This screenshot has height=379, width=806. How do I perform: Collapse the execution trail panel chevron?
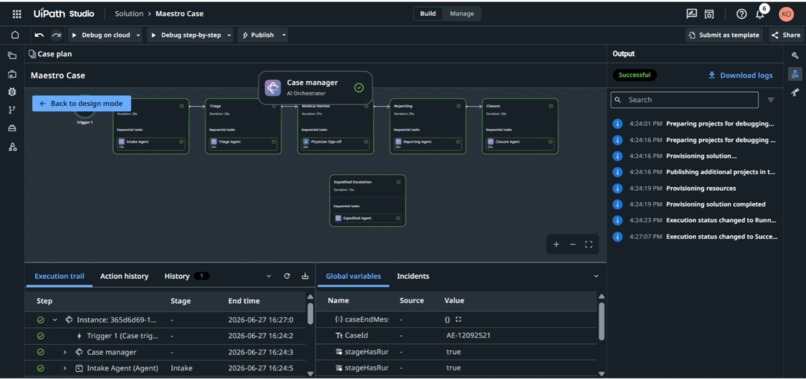coord(268,276)
